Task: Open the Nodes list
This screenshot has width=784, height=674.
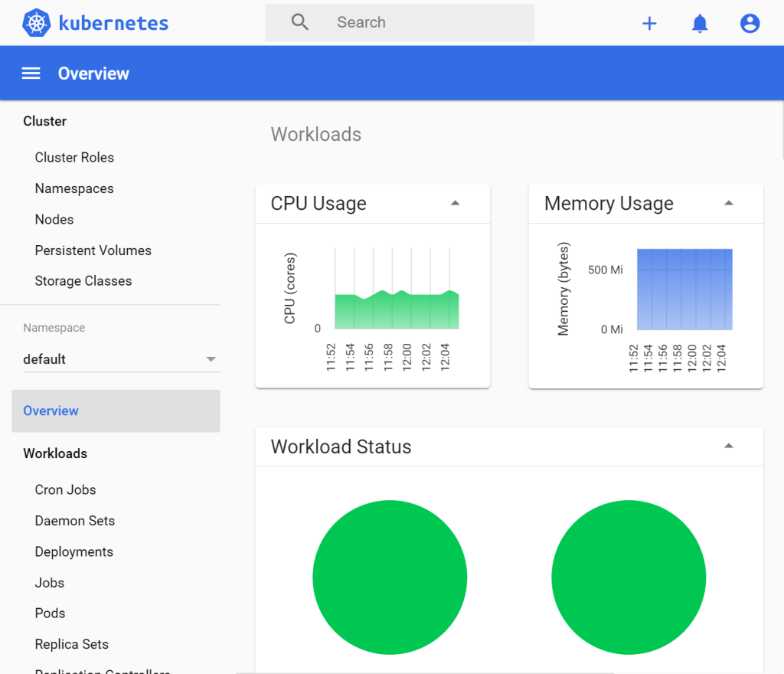Action: click(54, 220)
